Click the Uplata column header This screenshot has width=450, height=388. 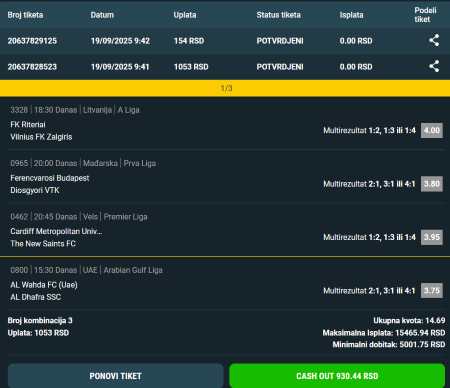tap(185, 15)
